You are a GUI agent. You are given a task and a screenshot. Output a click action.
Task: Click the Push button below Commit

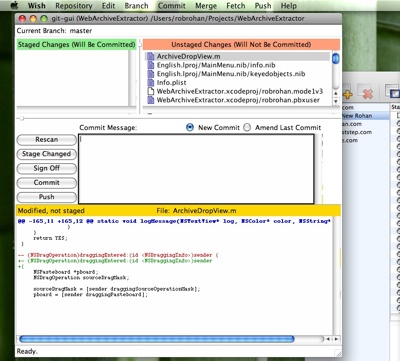tap(47, 197)
